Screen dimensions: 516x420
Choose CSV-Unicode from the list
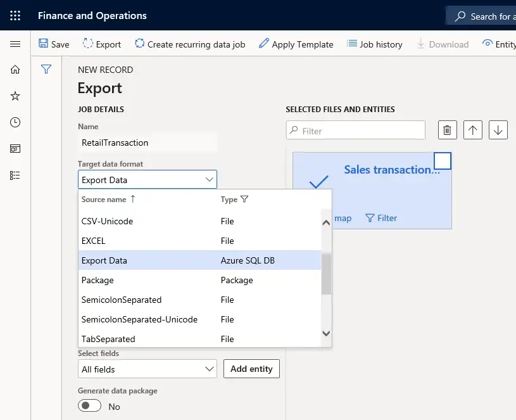click(x=200, y=221)
